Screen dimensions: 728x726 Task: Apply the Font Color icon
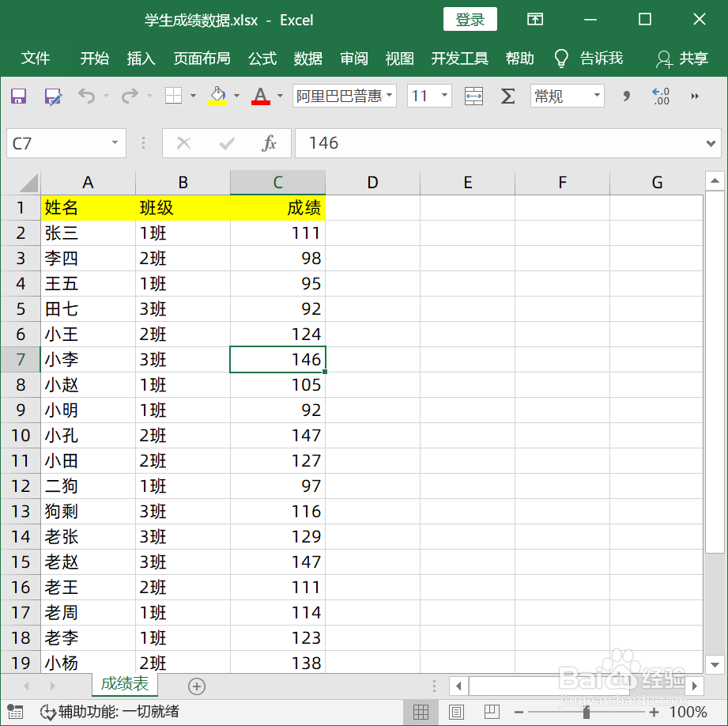260,96
